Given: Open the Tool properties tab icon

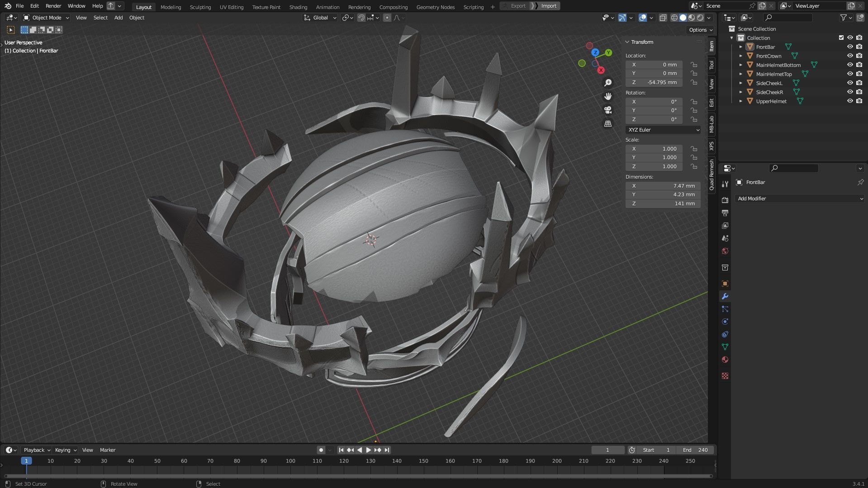Looking at the screenshot, I should click(725, 184).
